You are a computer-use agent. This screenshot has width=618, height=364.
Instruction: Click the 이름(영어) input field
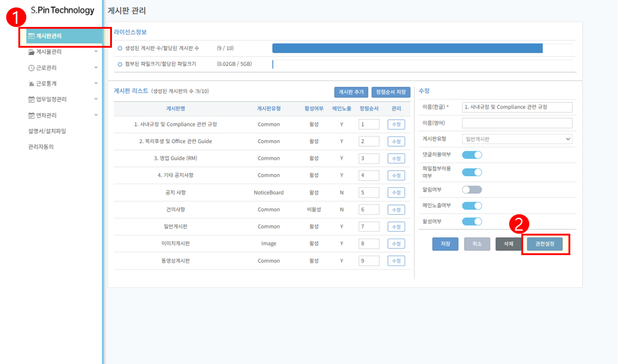517,123
